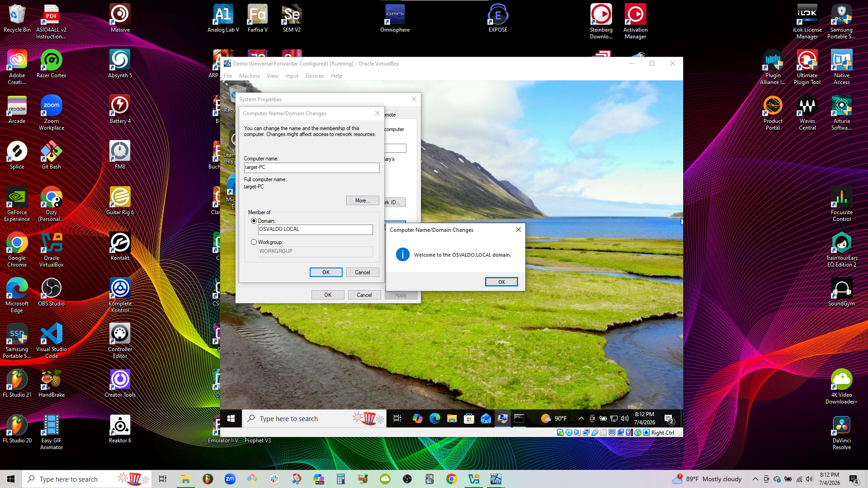Click the VirtualBox network status icon
The width and height of the screenshot is (868, 488).
[586, 432]
